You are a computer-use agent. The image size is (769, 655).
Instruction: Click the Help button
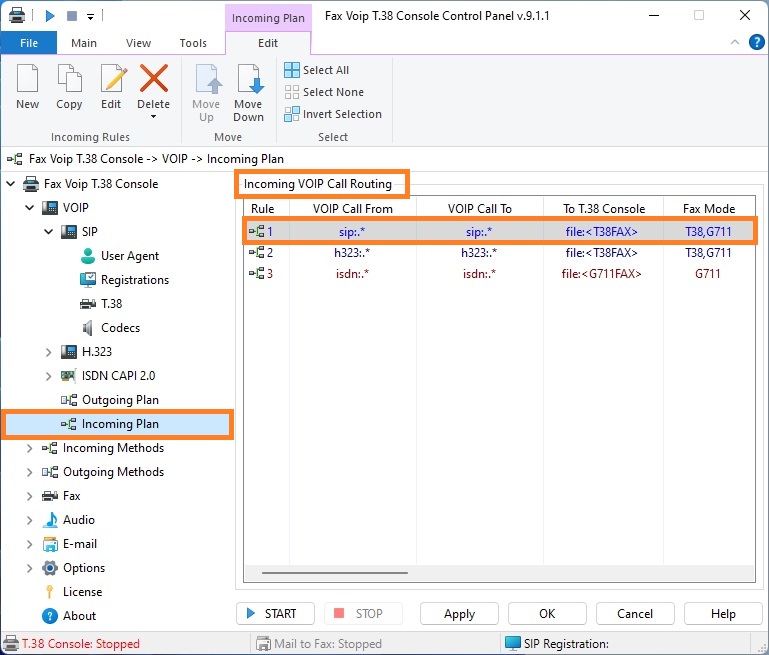tap(723, 614)
